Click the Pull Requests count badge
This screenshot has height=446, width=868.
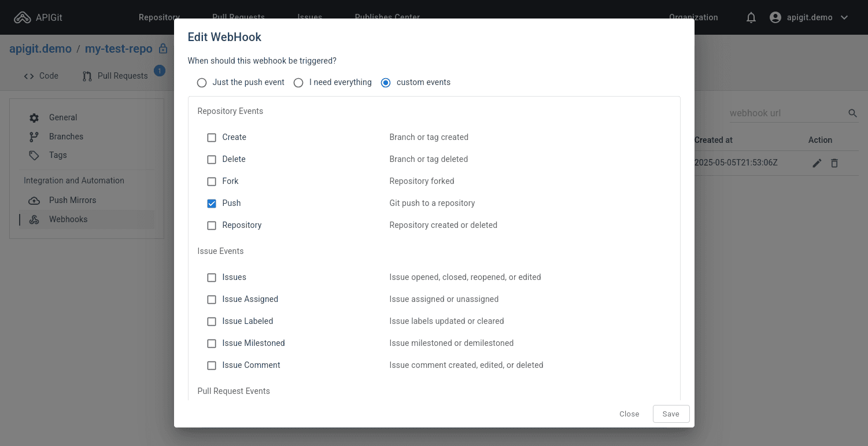pos(160,71)
